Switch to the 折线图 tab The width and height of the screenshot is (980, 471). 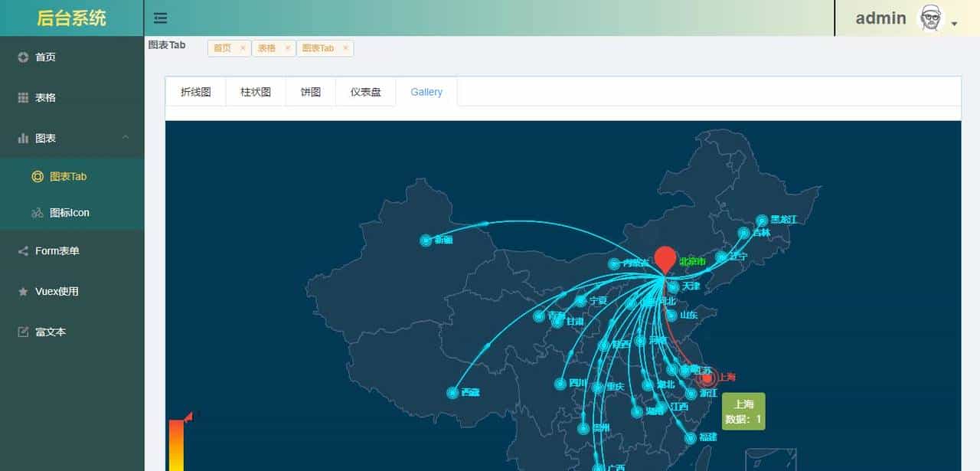[x=194, y=91]
